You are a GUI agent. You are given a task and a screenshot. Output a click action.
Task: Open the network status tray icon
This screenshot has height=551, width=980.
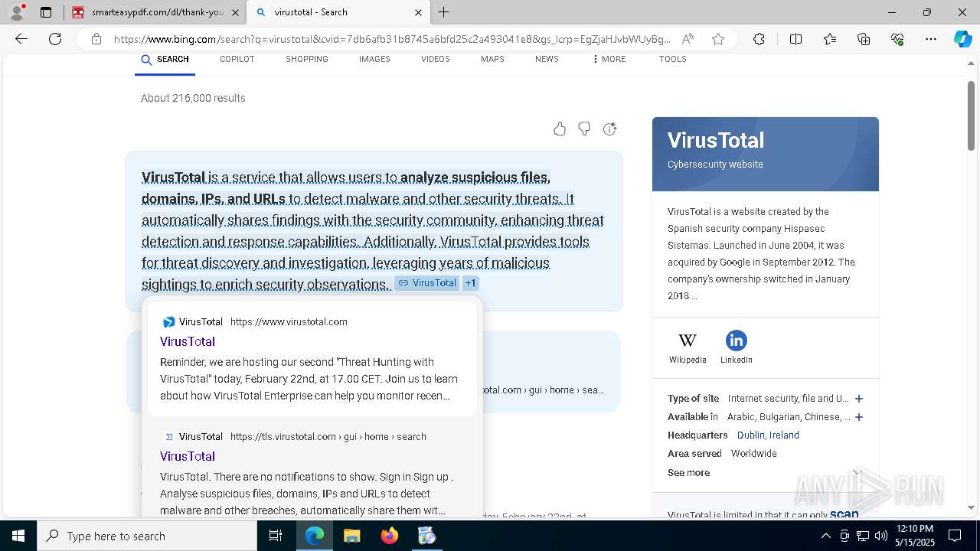(863, 536)
